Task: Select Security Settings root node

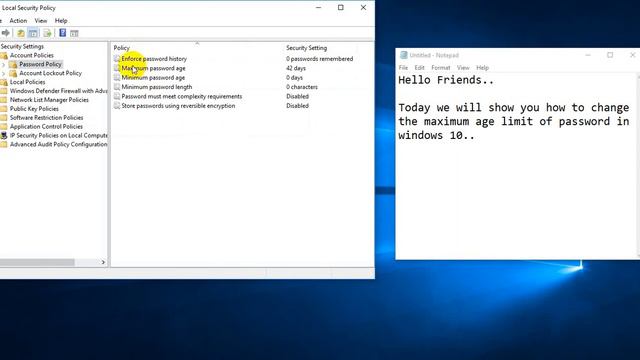Action: pos(22,47)
